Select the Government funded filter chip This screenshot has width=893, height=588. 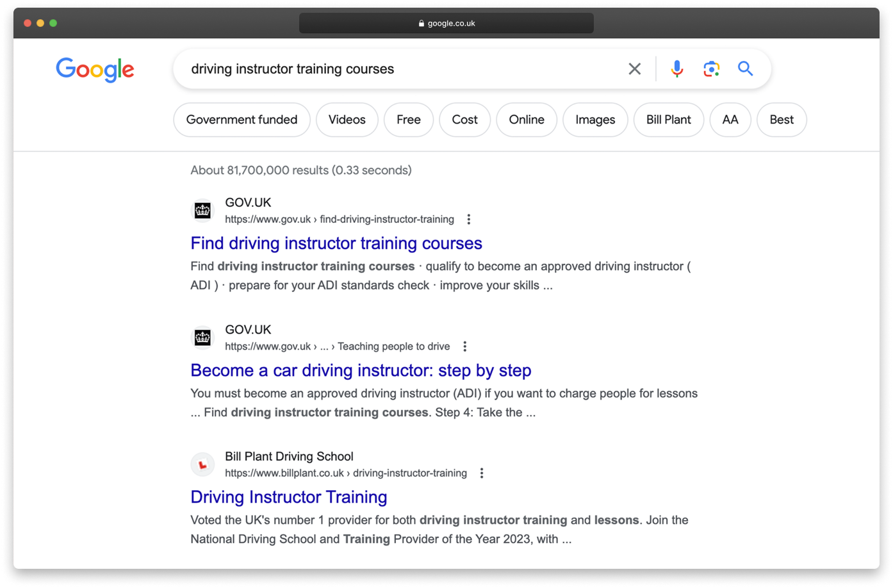point(242,120)
